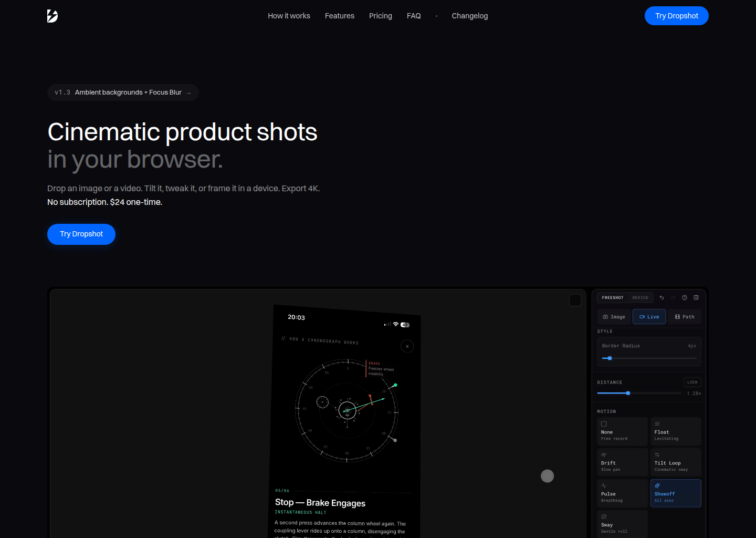Choose the Showoff all axes motion
756x538 pixels.
click(676, 493)
